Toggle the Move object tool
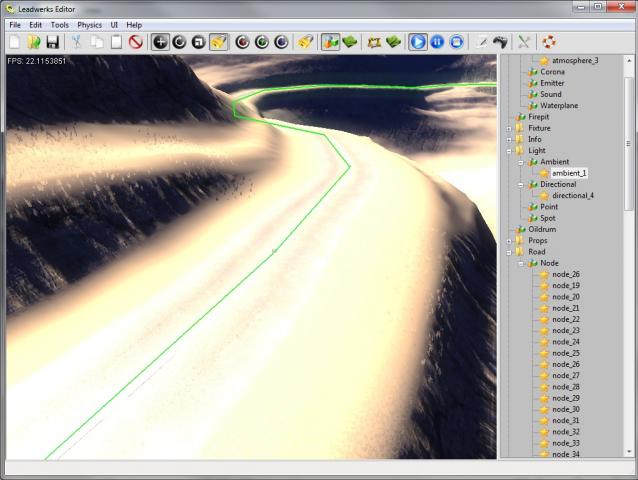Viewport: 638px width, 480px height. (160, 42)
